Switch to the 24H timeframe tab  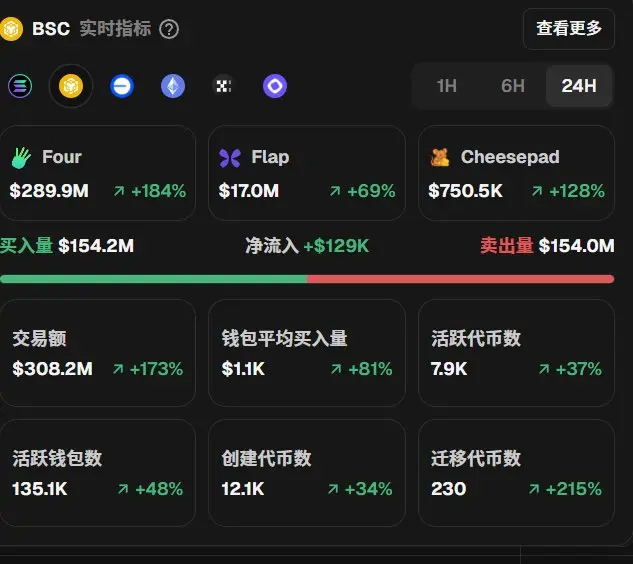(579, 86)
